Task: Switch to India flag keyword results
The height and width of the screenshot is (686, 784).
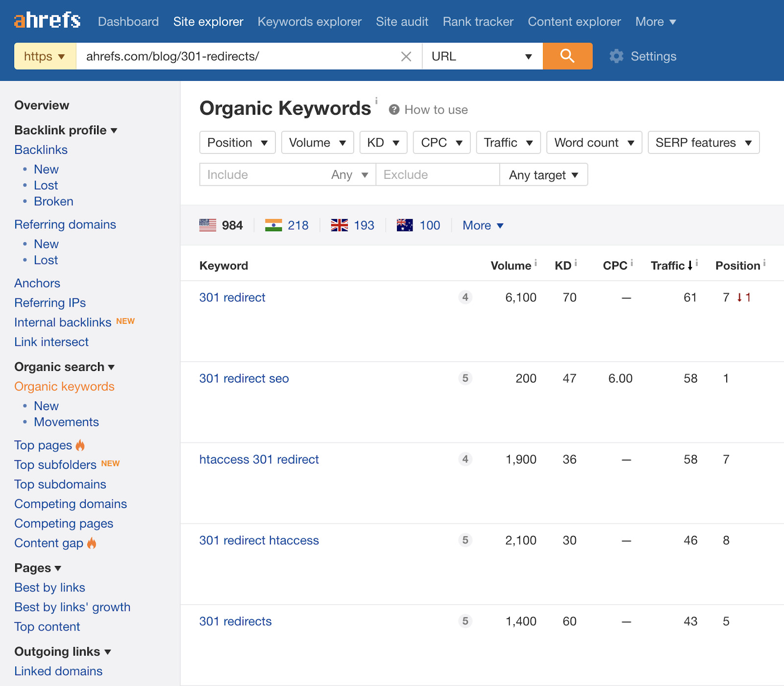Action: point(287,225)
